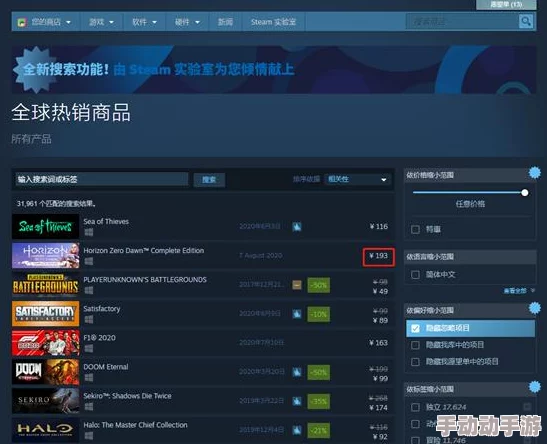547x444 pixels.
Task: Open the 相关性 sort-by dropdown
Action: click(x=357, y=179)
